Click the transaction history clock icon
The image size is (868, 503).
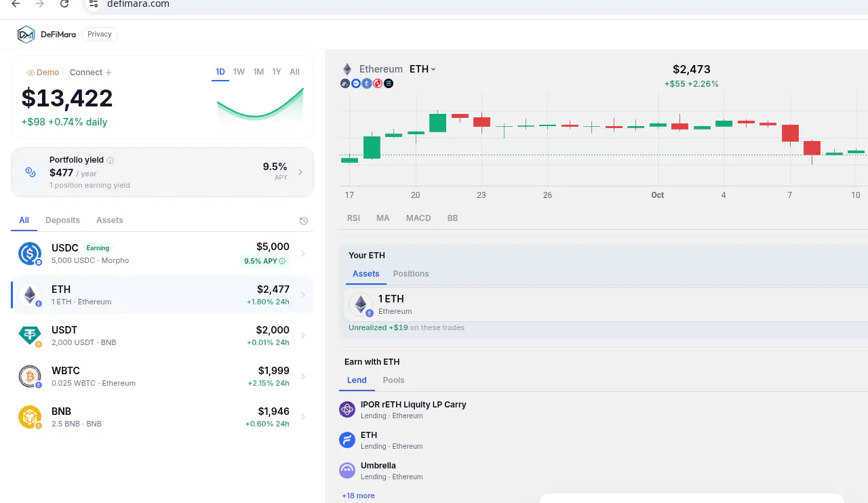click(304, 221)
